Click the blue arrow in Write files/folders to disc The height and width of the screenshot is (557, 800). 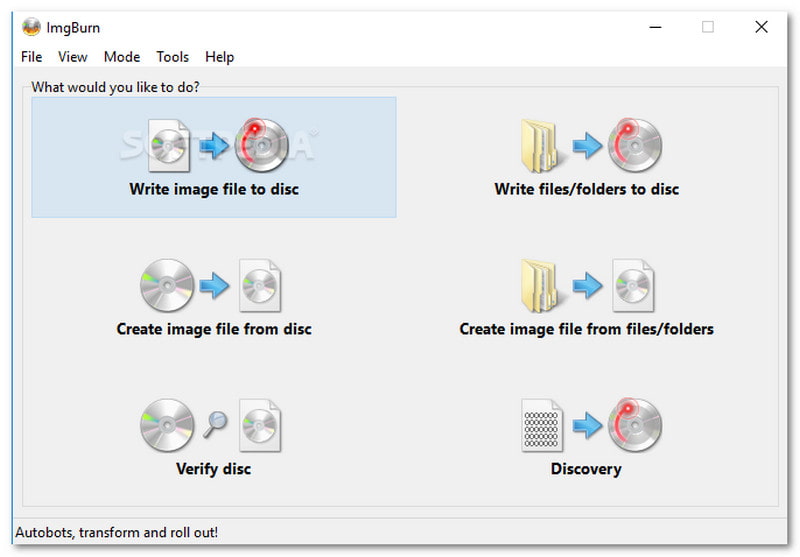point(587,146)
